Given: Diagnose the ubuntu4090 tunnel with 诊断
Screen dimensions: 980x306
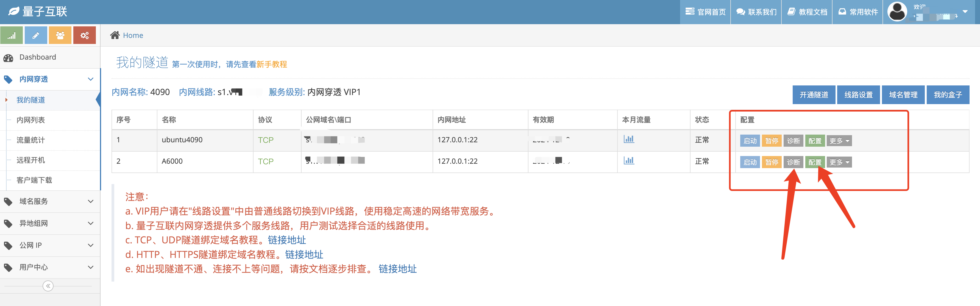Looking at the screenshot, I should pos(794,140).
